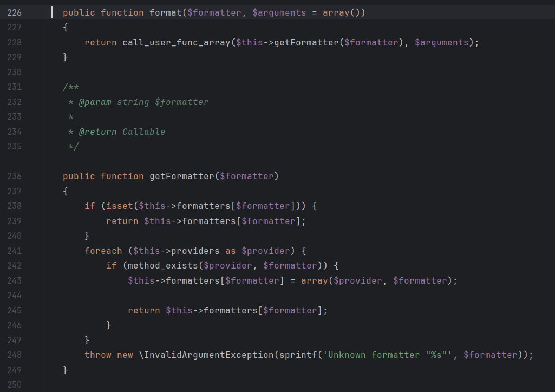555x392 pixels.
Task: Click the string type in the @param line
Action: 133,102
